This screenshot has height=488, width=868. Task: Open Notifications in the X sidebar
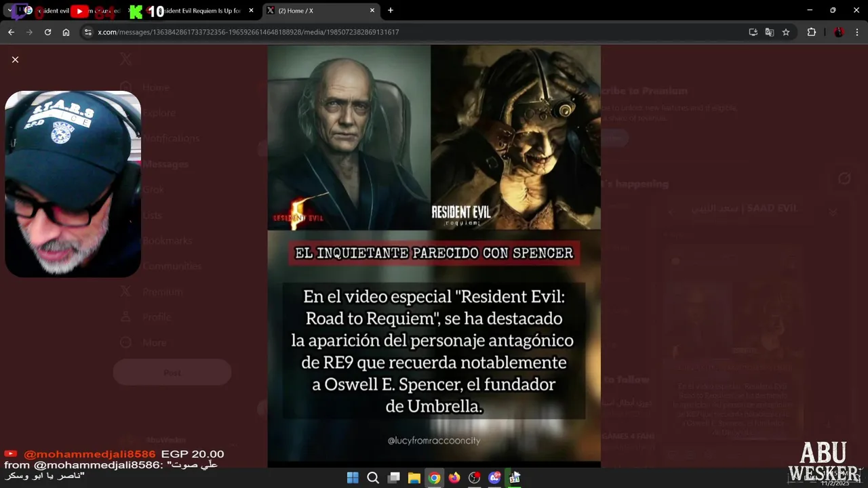click(171, 138)
